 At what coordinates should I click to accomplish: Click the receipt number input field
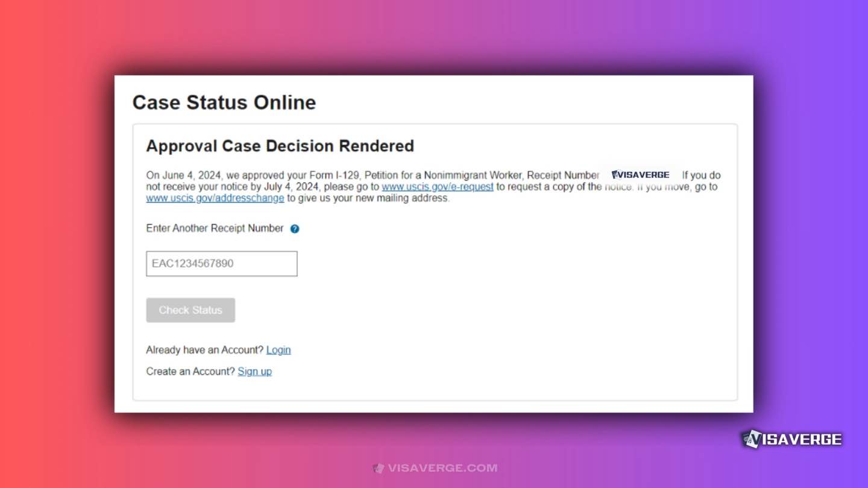pos(221,263)
